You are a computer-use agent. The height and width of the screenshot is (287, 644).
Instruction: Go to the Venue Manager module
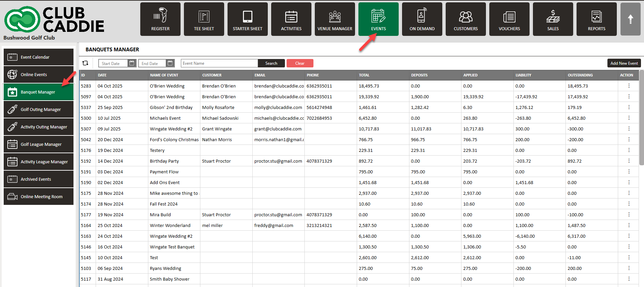pos(335,19)
